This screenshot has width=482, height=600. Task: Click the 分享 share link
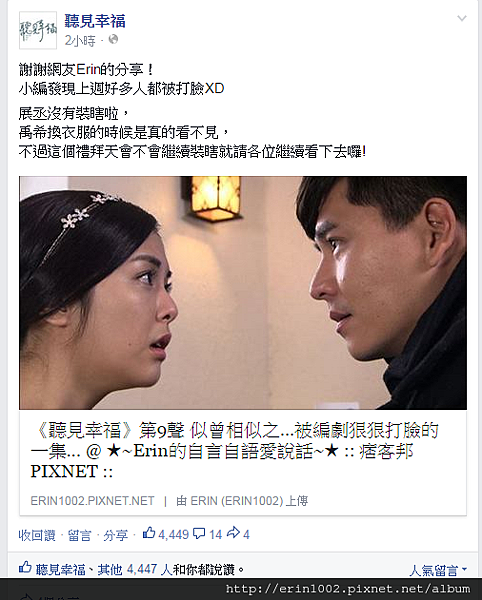coord(116,535)
